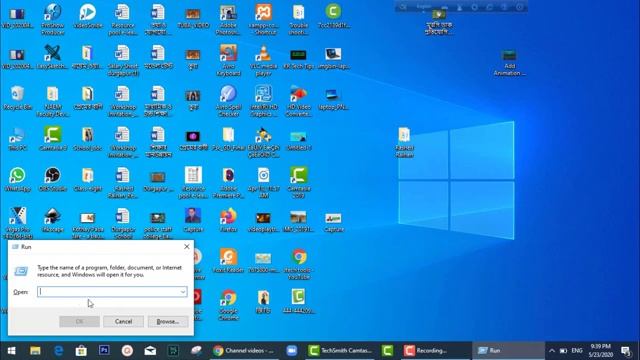Expand the Open history dropdown arrow
The width and height of the screenshot is (640, 360).
[x=183, y=292]
